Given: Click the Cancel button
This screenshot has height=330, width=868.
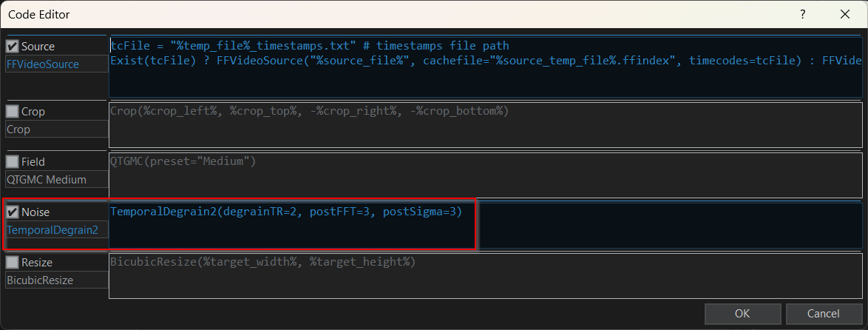Looking at the screenshot, I should pyautogui.click(x=824, y=314).
